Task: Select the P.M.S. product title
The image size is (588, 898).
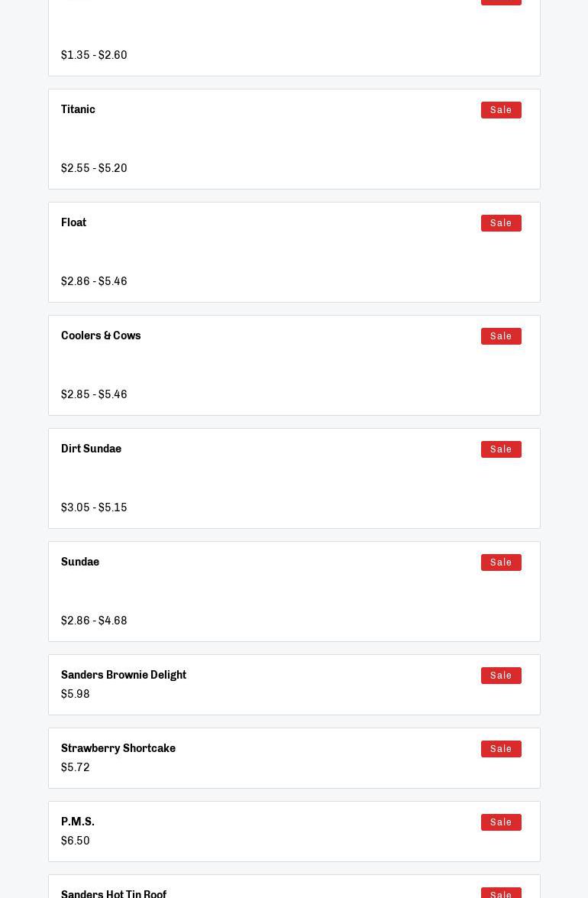Action: point(78,822)
